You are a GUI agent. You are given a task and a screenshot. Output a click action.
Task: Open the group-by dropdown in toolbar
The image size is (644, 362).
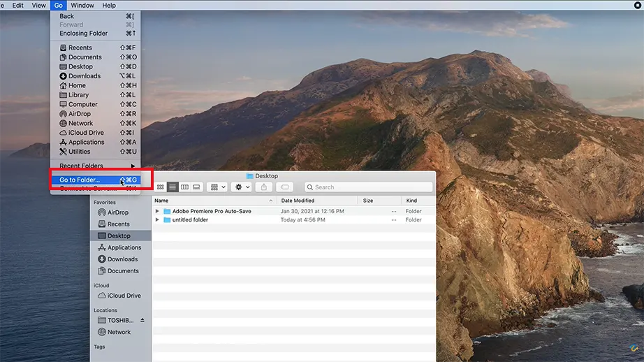pyautogui.click(x=218, y=187)
